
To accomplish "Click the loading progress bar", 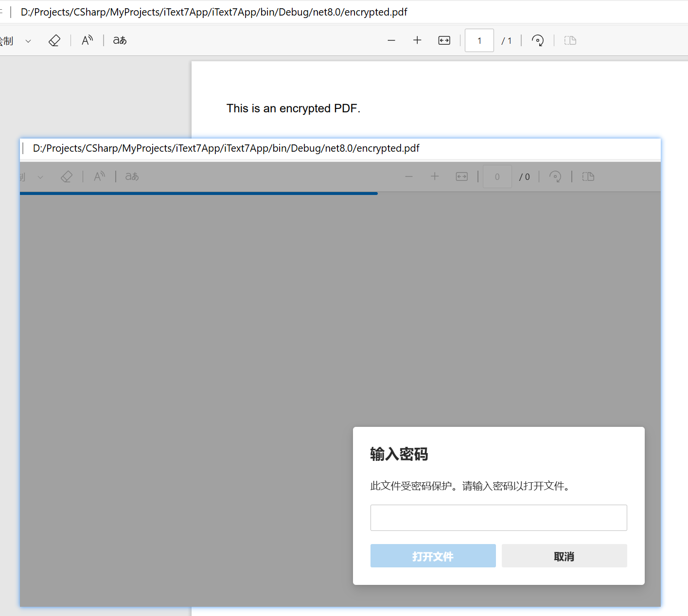I will click(198, 193).
